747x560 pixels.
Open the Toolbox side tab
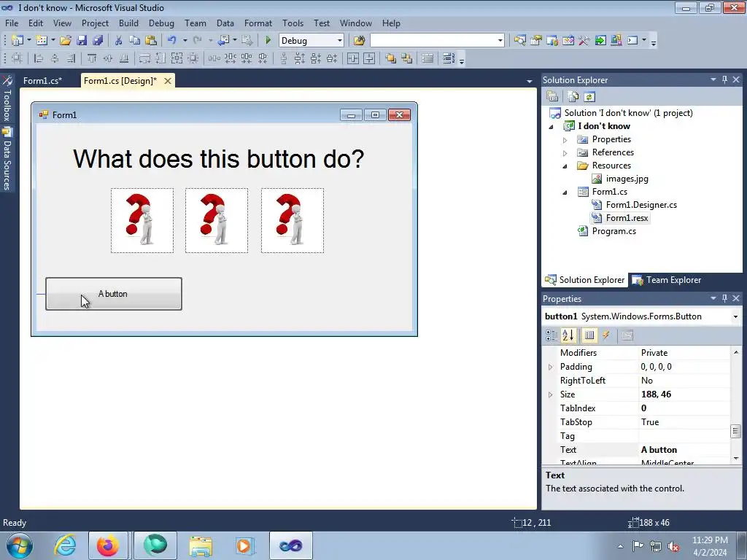point(7,98)
